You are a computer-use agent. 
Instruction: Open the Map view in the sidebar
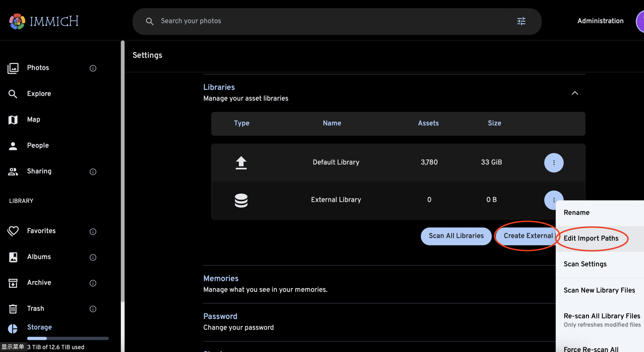tap(33, 120)
